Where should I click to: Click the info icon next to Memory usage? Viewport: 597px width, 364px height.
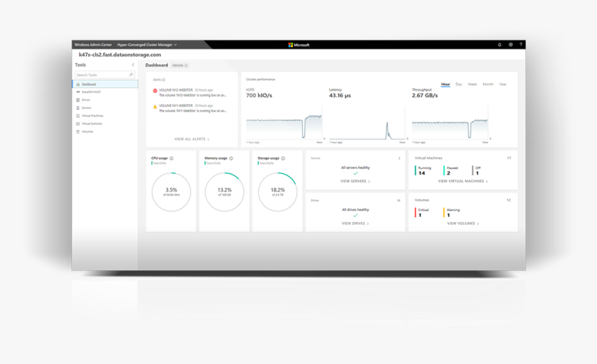pos(231,159)
